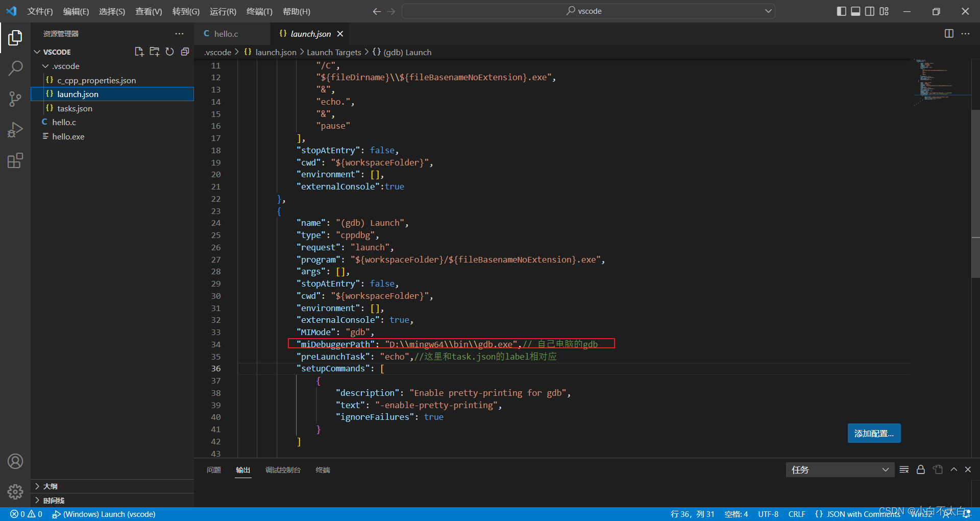Switch to the 终端 panel tab
The height and width of the screenshot is (521, 980).
(323, 470)
